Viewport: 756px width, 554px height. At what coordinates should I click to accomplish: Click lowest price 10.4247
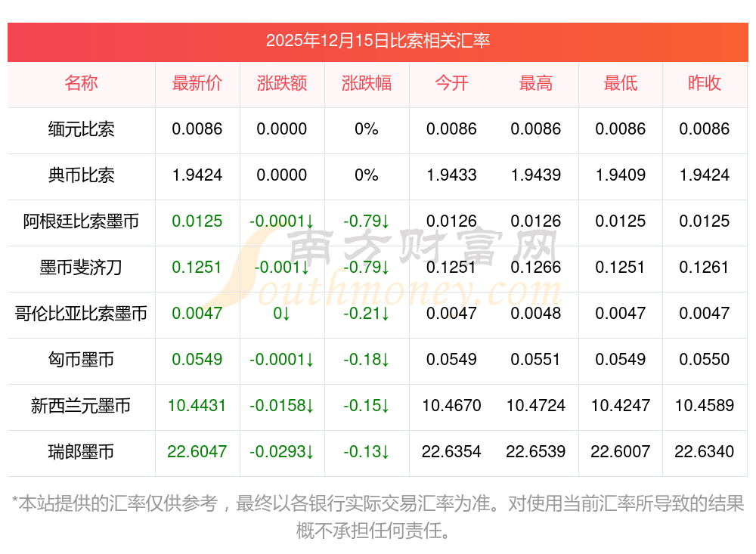click(x=621, y=406)
